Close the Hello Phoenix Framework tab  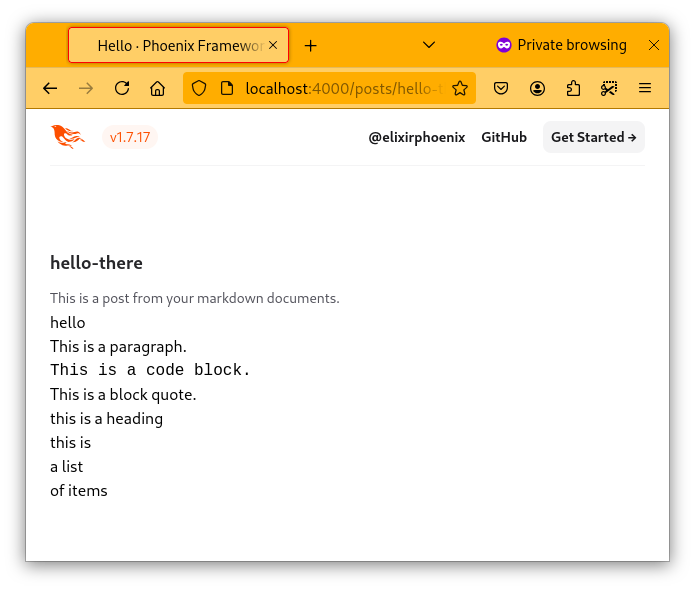[x=274, y=45]
